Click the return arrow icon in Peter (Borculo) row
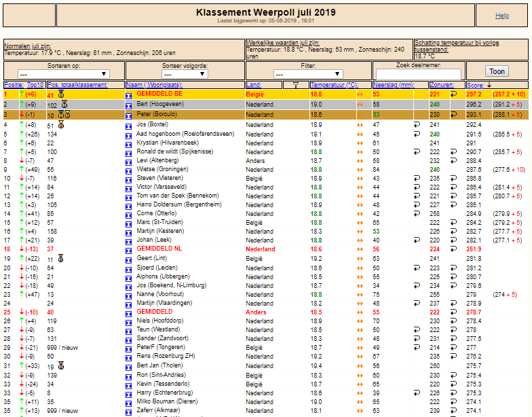The height and width of the screenshot is (417, 532). click(453, 114)
